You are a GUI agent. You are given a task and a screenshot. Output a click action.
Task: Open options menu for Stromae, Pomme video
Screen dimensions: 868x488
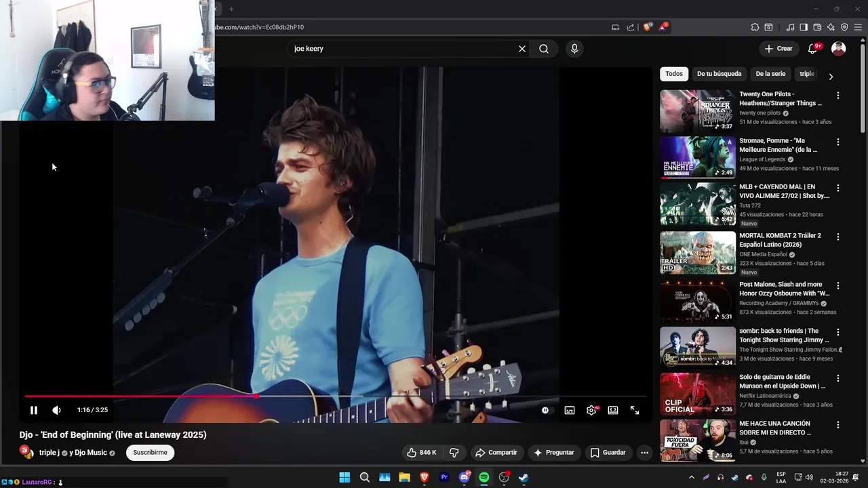(838, 142)
